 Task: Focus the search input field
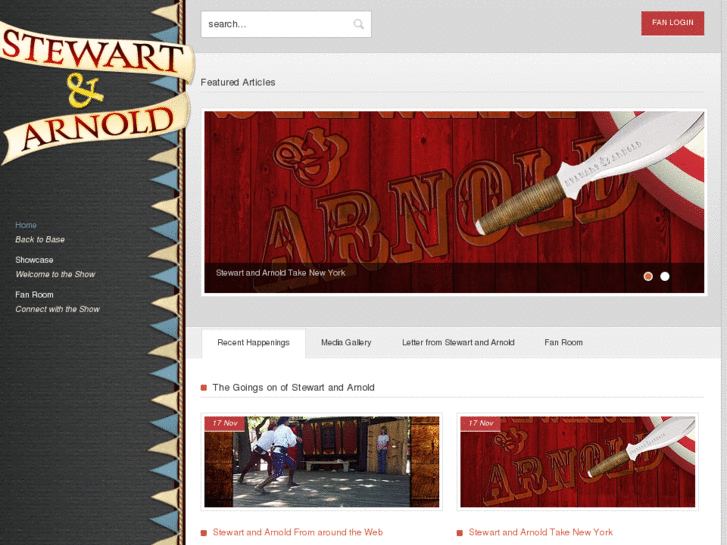tap(286, 24)
